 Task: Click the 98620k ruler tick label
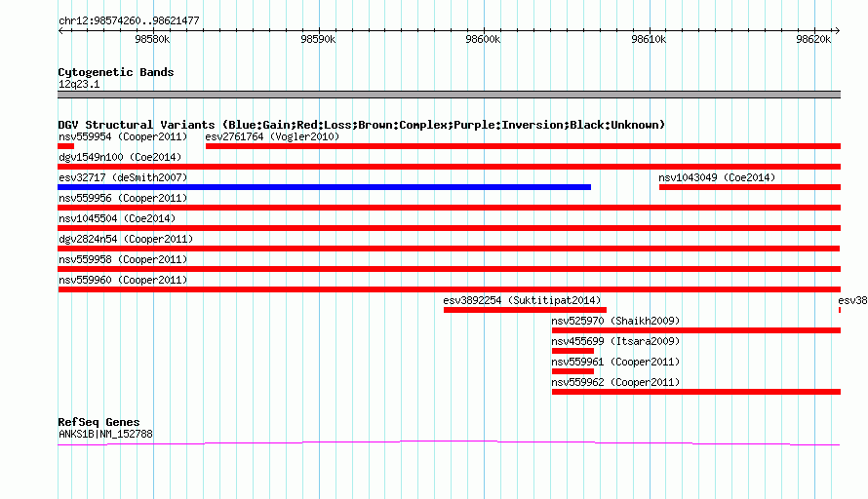(x=813, y=39)
